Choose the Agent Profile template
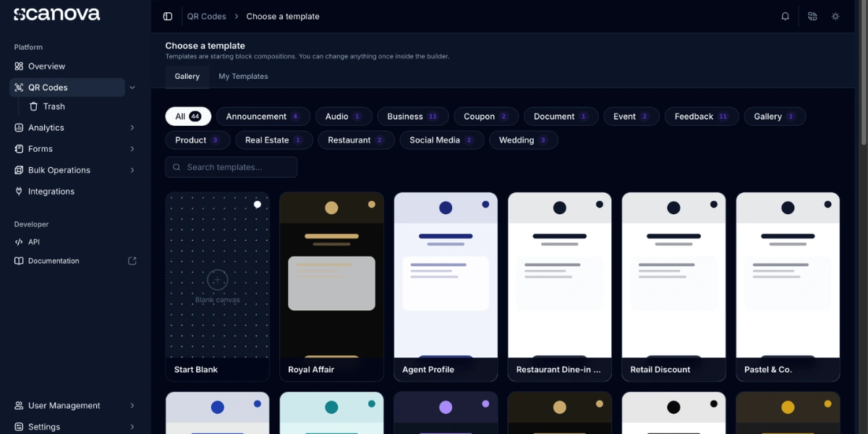Viewport: 868px width, 434px height. pos(446,287)
